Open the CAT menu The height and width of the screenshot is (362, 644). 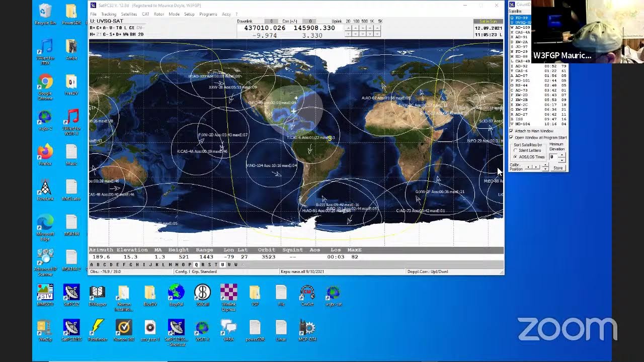point(145,14)
